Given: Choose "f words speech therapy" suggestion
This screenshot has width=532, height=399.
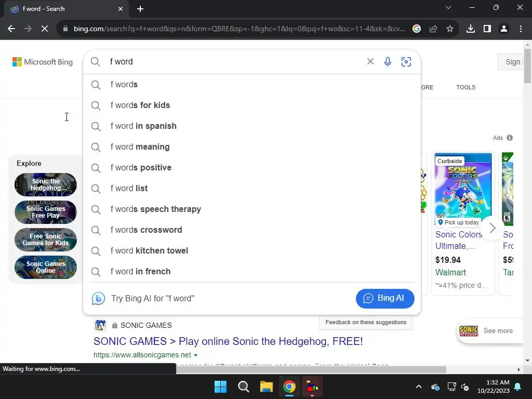Looking at the screenshot, I should [x=252, y=209].
